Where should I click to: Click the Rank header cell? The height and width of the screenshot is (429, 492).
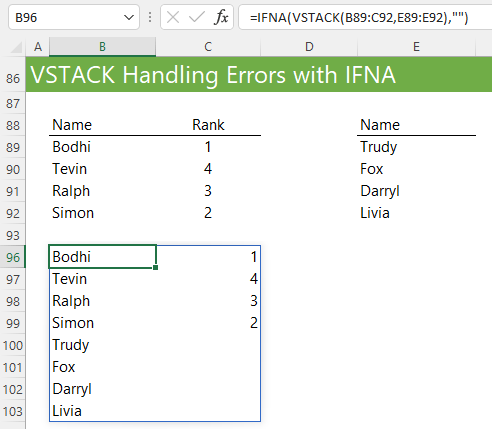[208, 125]
